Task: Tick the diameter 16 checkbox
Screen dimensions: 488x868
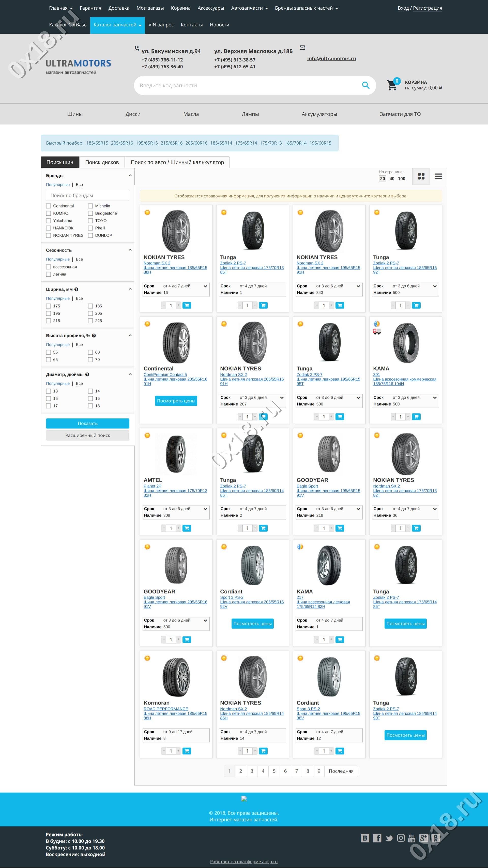Action: 90,398
